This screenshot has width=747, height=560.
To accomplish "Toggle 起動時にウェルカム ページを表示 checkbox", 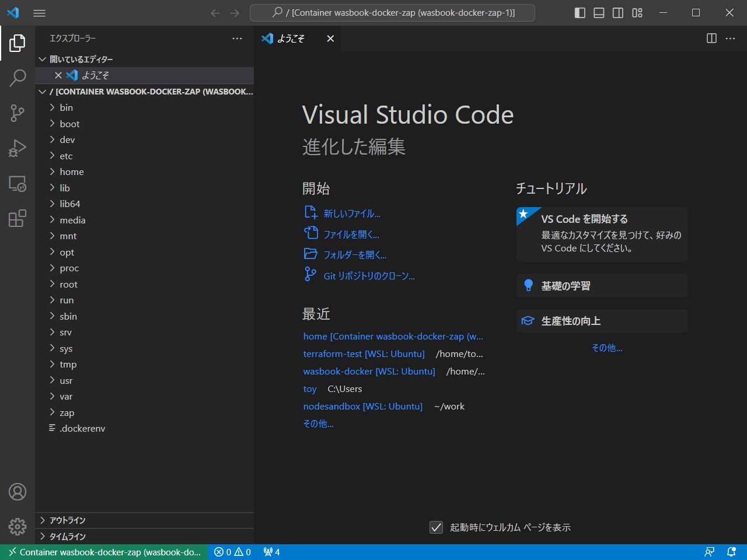I will pos(436,527).
